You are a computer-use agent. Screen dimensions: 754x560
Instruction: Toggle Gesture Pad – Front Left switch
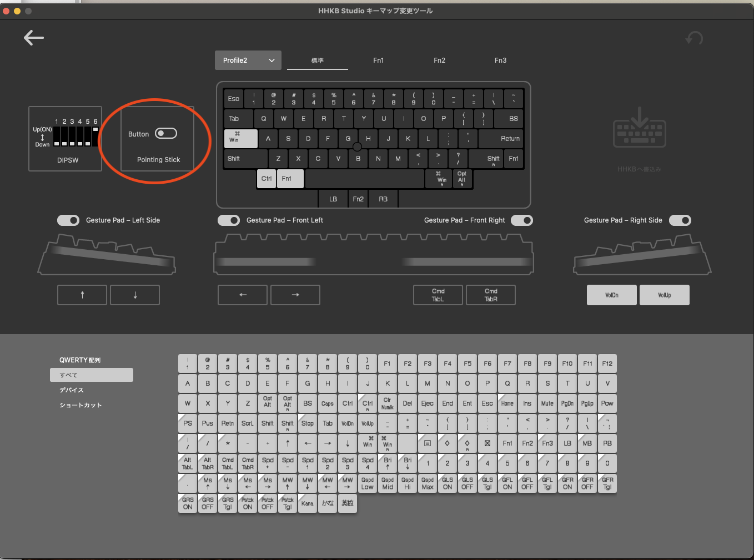229,220
